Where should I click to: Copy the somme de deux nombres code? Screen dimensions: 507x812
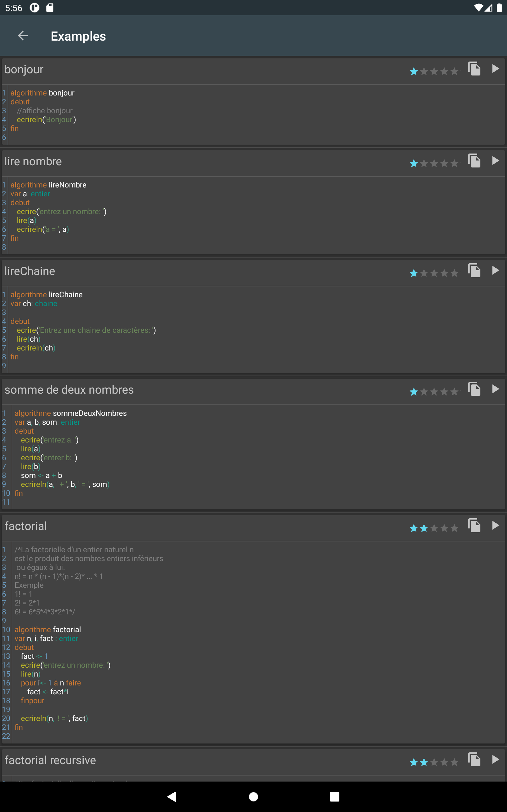[474, 389]
